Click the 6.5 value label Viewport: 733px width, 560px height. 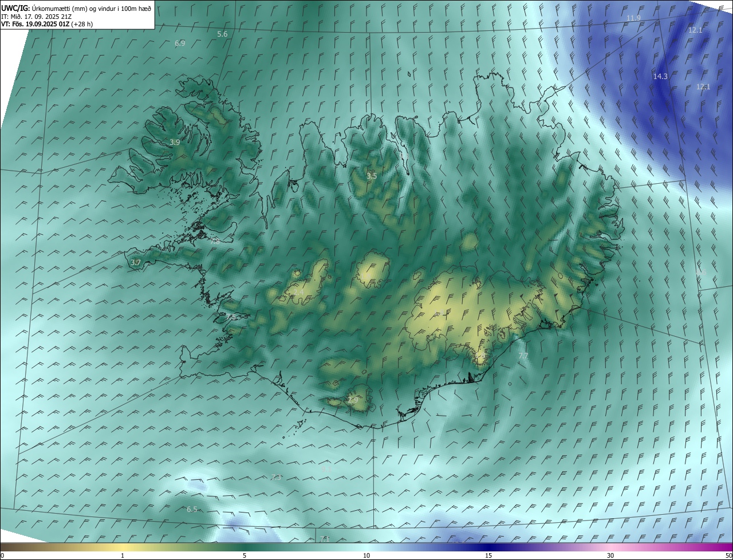click(x=192, y=510)
